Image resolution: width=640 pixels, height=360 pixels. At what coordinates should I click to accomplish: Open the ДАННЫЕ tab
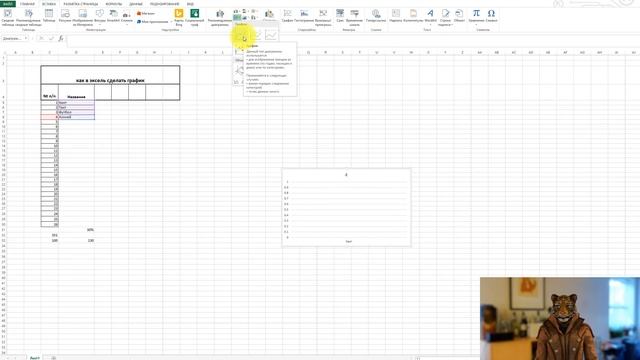pyautogui.click(x=136, y=4)
